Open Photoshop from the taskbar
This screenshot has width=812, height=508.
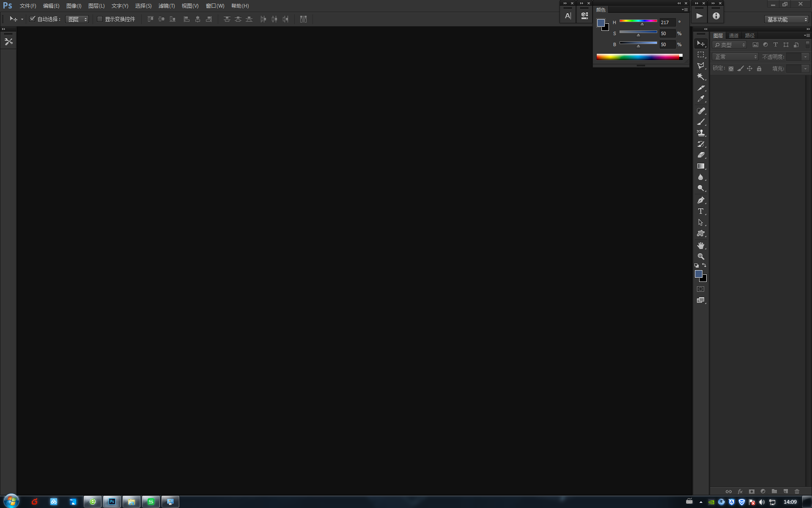pos(112,502)
